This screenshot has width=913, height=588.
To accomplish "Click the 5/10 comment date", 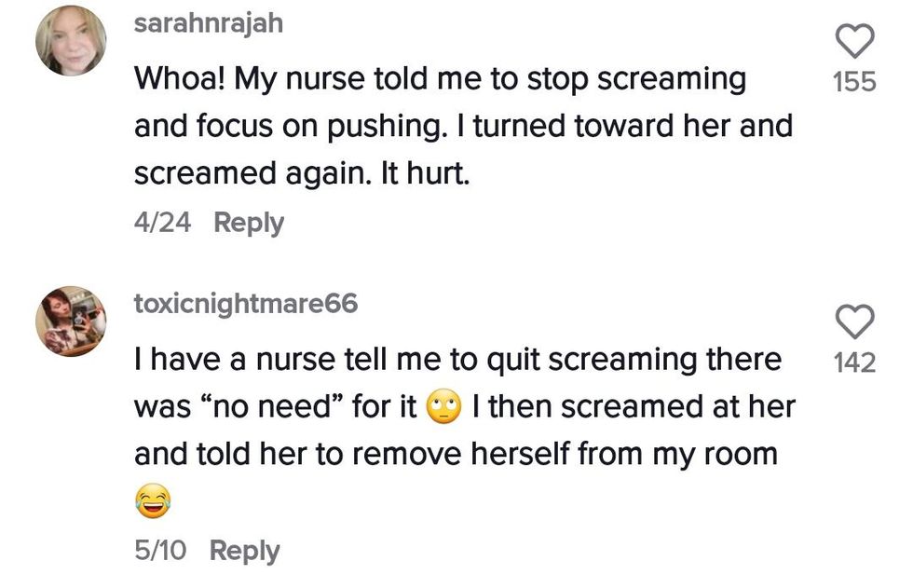I will point(160,551).
